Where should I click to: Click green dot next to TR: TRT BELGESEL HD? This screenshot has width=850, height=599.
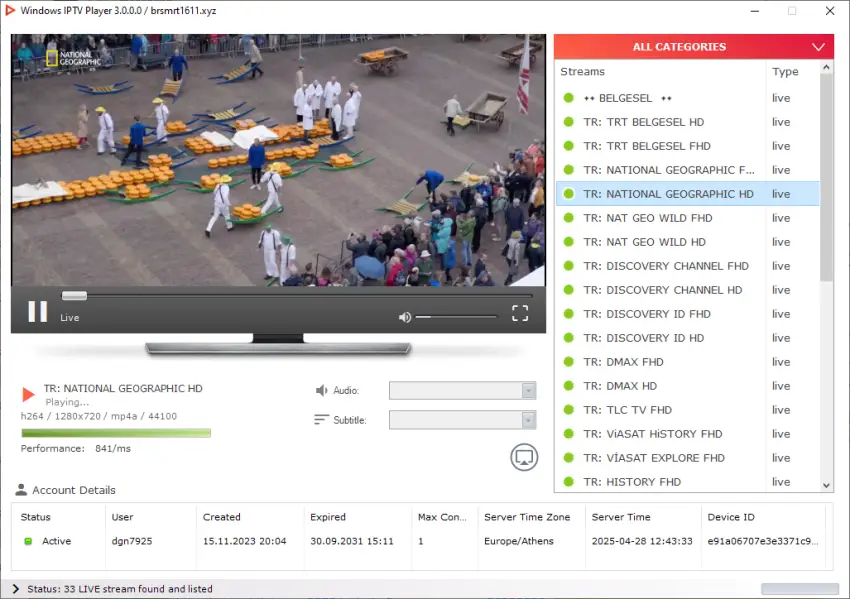(x=569, y=122)
